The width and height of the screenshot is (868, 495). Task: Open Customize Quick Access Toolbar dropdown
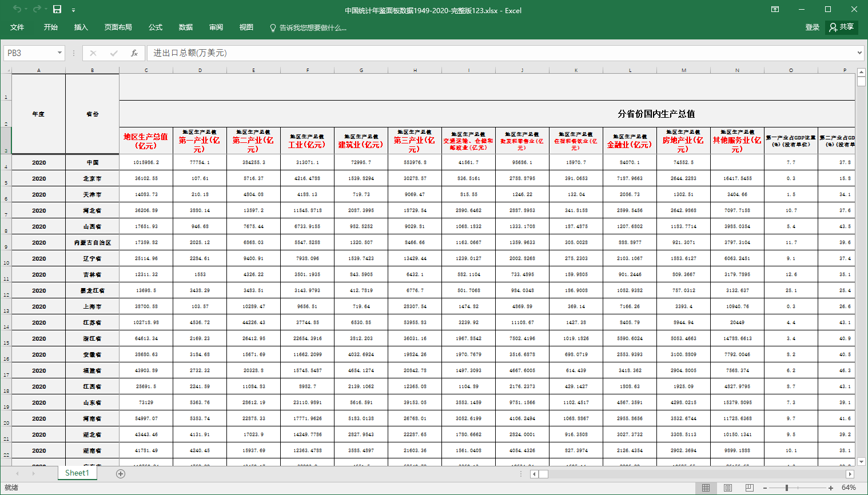73,10
